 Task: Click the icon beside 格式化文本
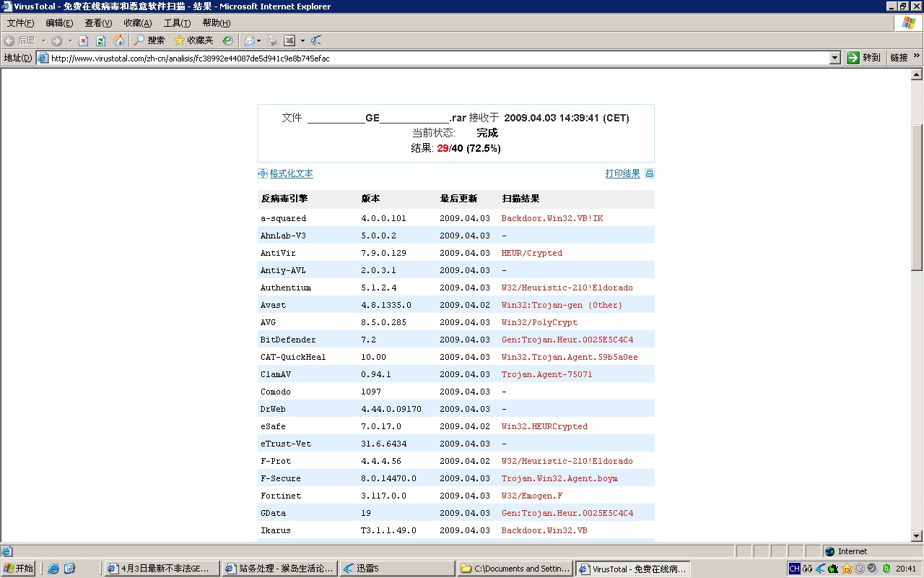pos(263,173)
